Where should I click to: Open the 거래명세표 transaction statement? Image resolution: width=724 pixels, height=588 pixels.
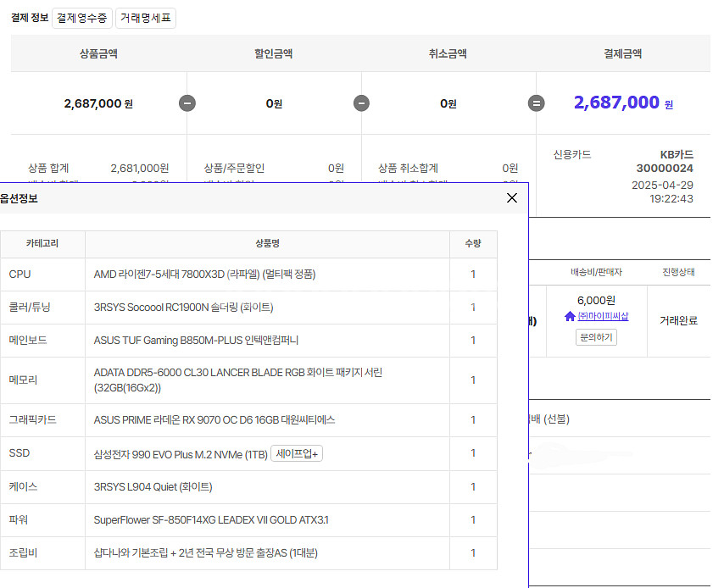pos(146,18)
